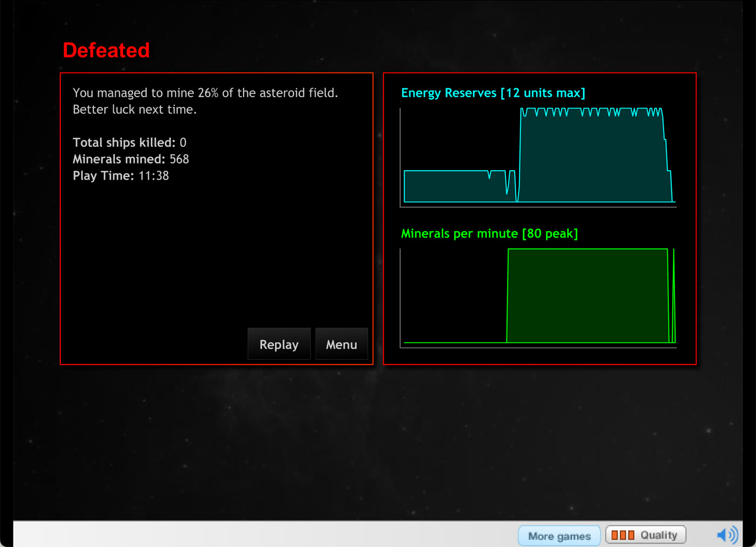This screenshot has width=756, height=547.
Task: Open the More games link
Action: point(559,536)
